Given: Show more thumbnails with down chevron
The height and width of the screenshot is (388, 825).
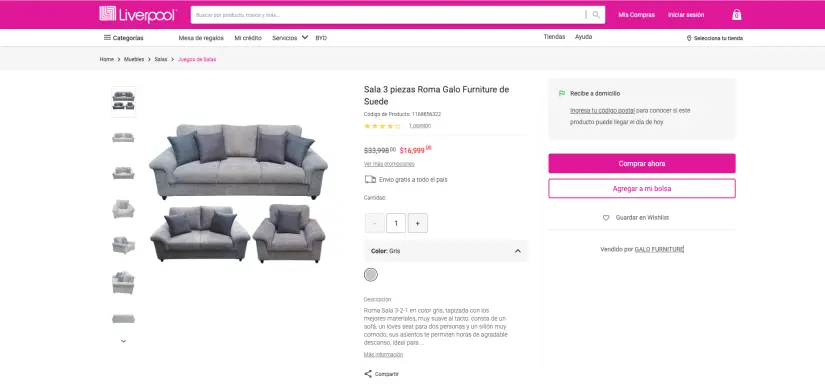Looking at the screenshot, I should pyautogui.click(x=124, y=341).
